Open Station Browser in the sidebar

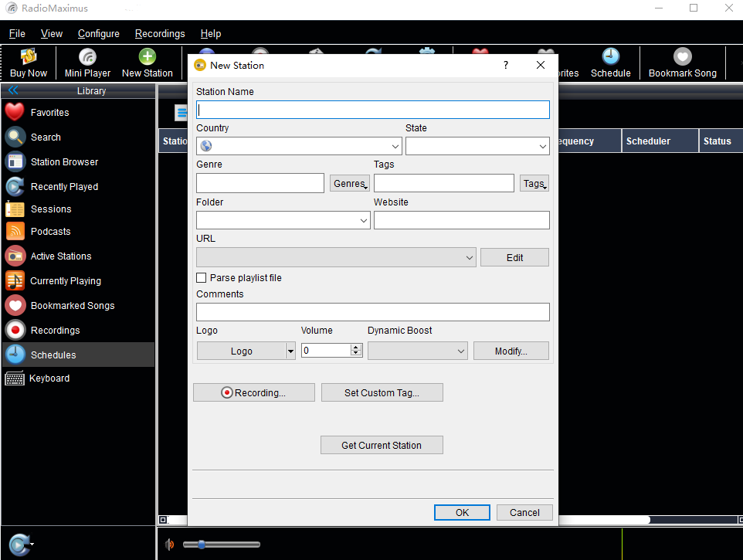(x=64, y=162)
